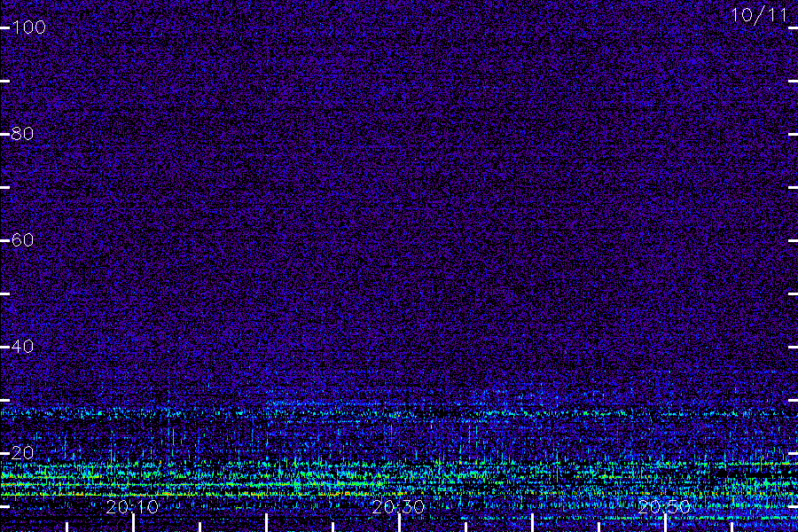Click the 100 frequency axis label

coord(29,27)
